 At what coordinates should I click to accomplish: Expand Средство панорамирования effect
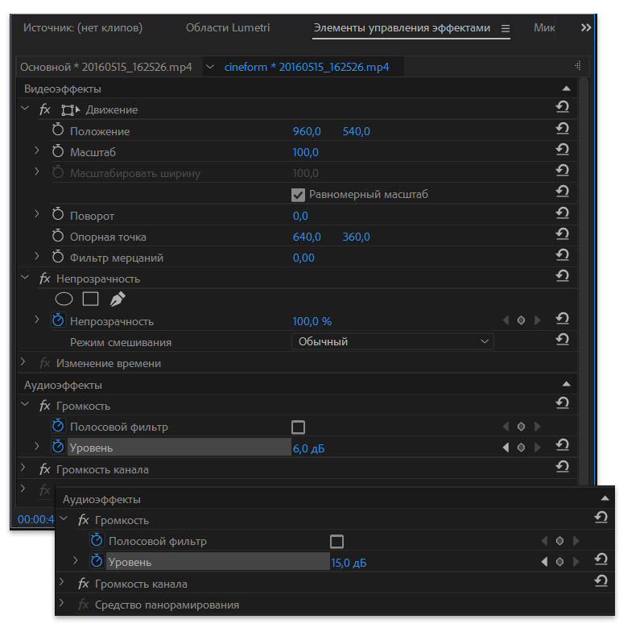coord(62,603)
